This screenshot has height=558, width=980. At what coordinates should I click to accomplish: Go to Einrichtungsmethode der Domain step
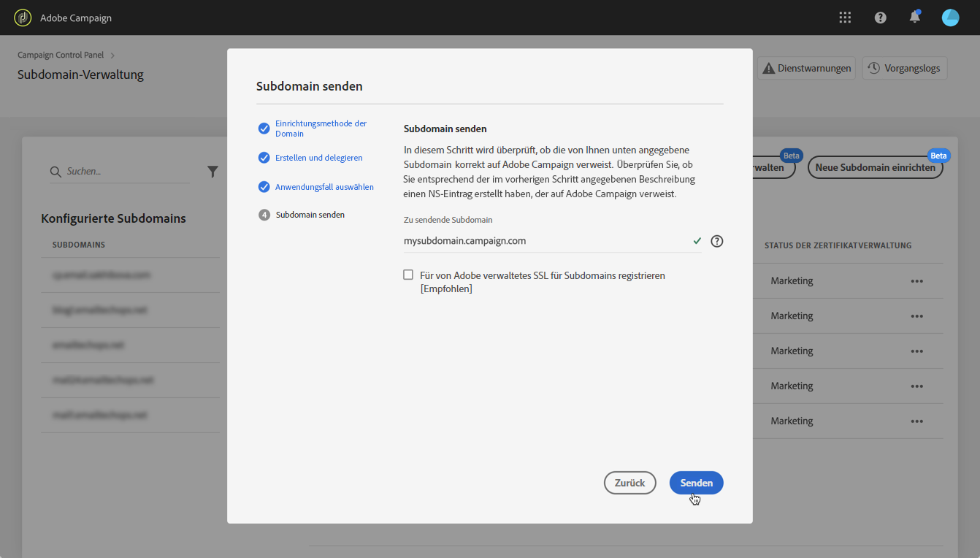(x=321, y=129)
